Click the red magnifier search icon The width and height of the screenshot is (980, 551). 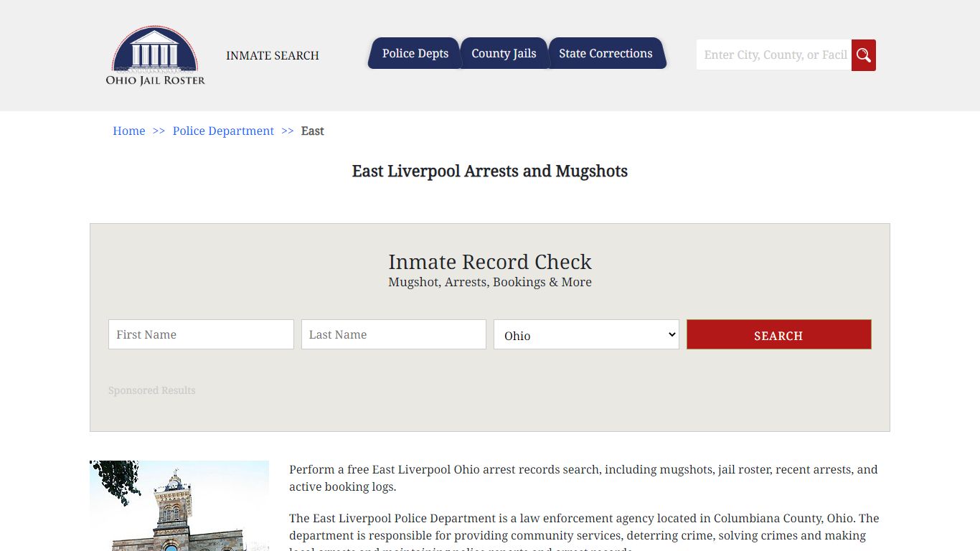click(864, 55)
